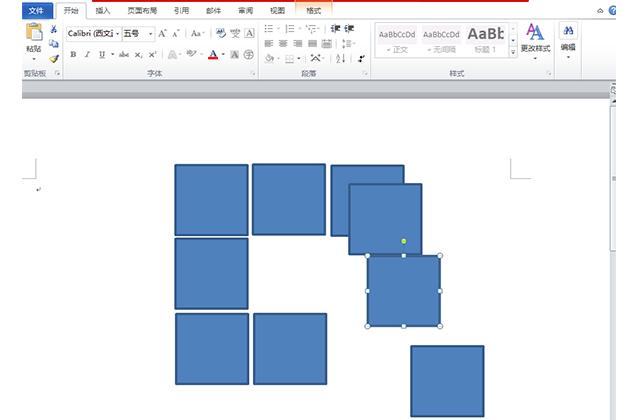The image size is (640, 420).
Task: Apply the Heading 1 style
Action: pos(485,41)
